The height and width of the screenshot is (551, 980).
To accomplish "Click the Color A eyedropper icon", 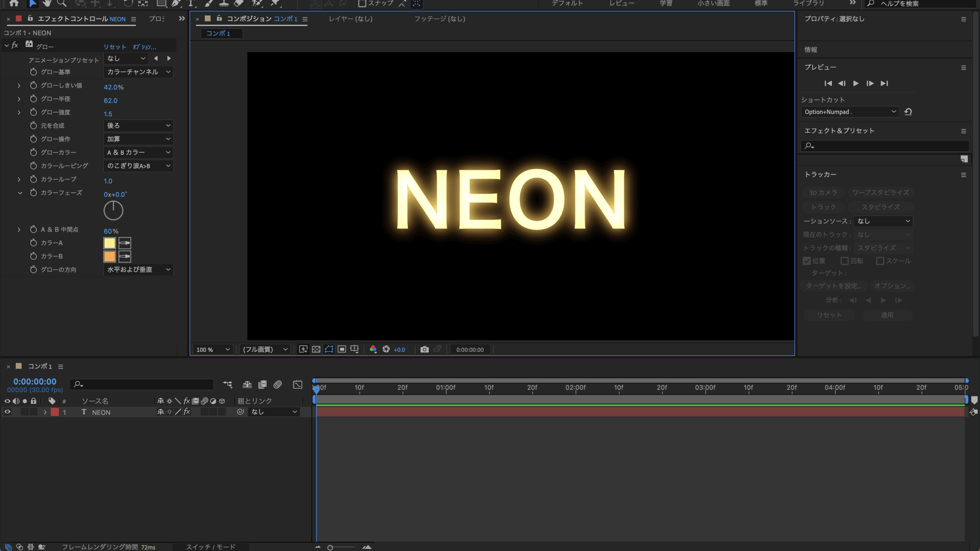I will tap(124, 243).
